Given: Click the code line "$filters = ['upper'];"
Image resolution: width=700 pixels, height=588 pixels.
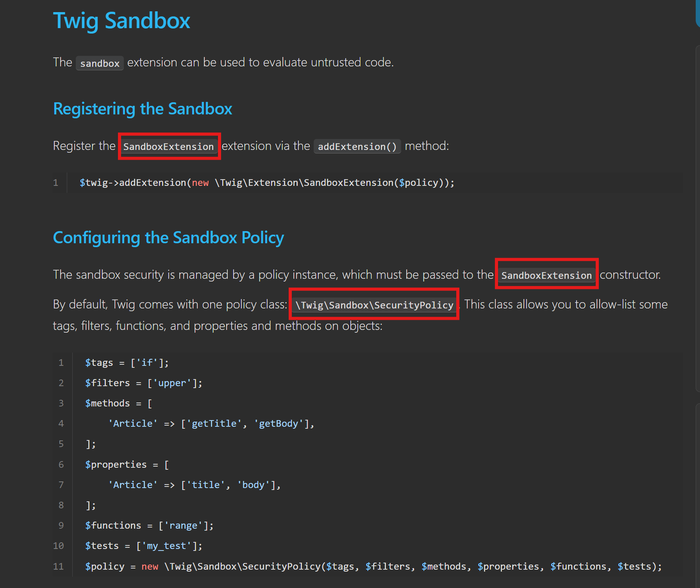Looking at the screenshot, I should [x=144, y=383].
